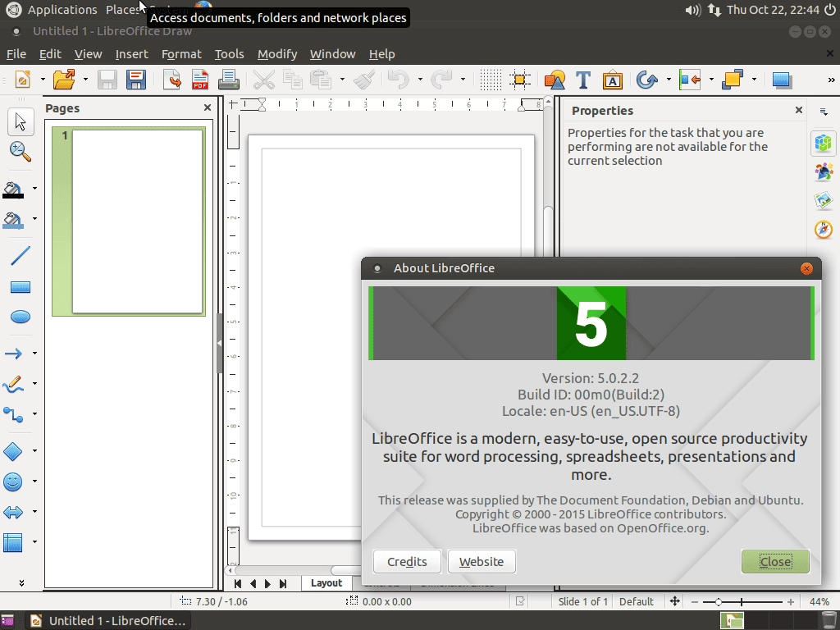The image size is (840, 630).
Task: Choose the Zoom & Pan tool
Action: point(21,152)
